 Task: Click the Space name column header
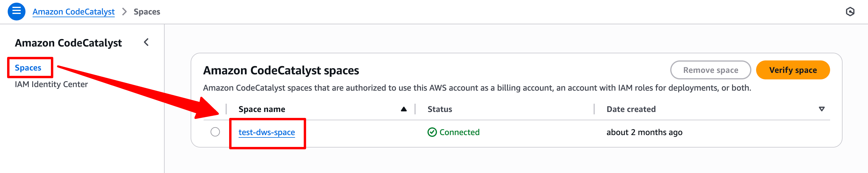point(262,109)
